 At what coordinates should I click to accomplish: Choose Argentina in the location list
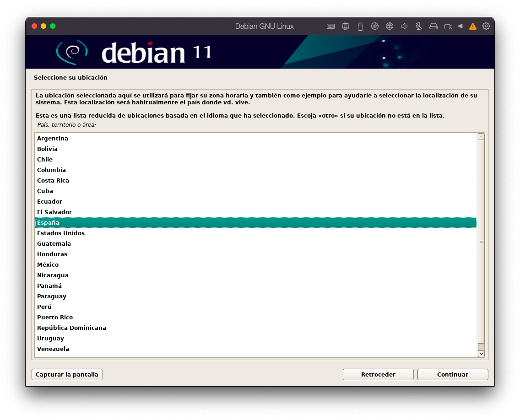pos(53,139)
